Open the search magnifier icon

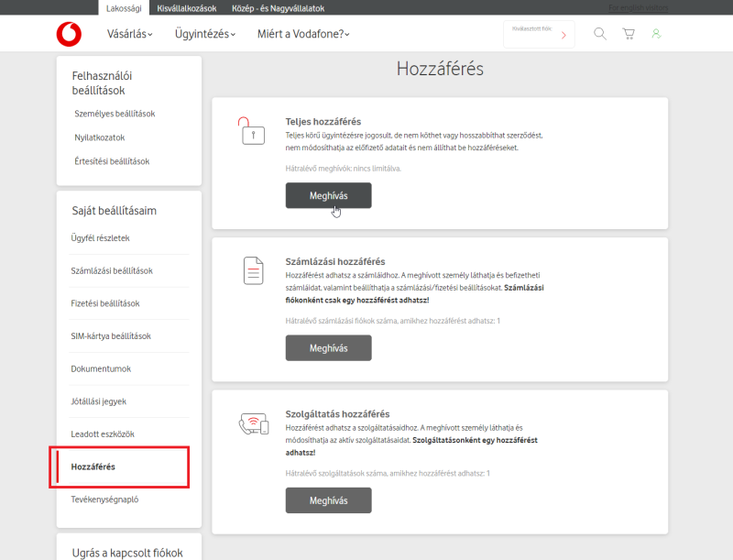(600, 34)
